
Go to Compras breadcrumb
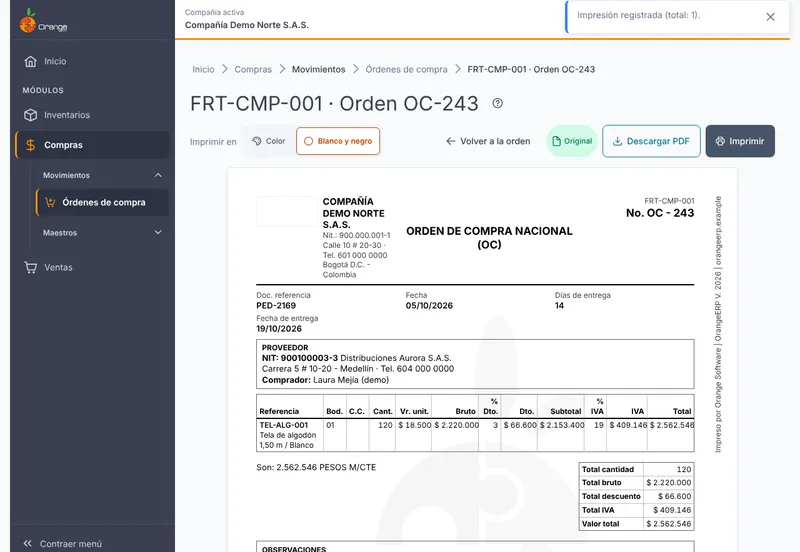tap(253, 69)
